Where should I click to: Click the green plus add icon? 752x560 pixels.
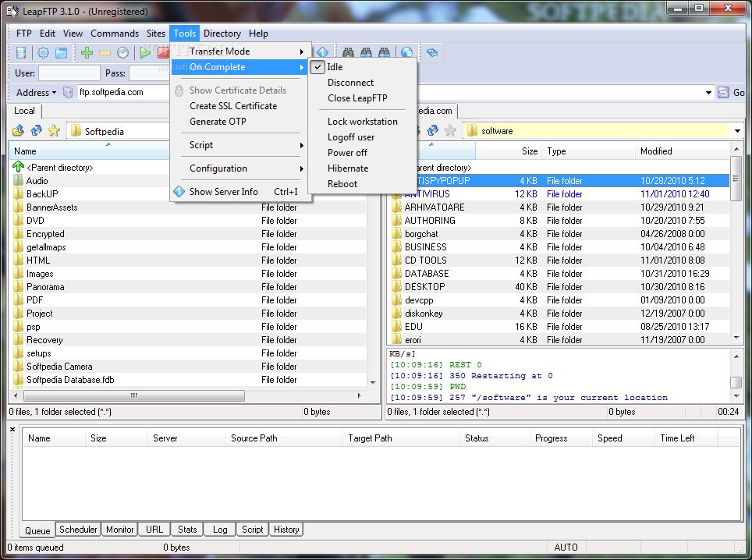point(87,53)
